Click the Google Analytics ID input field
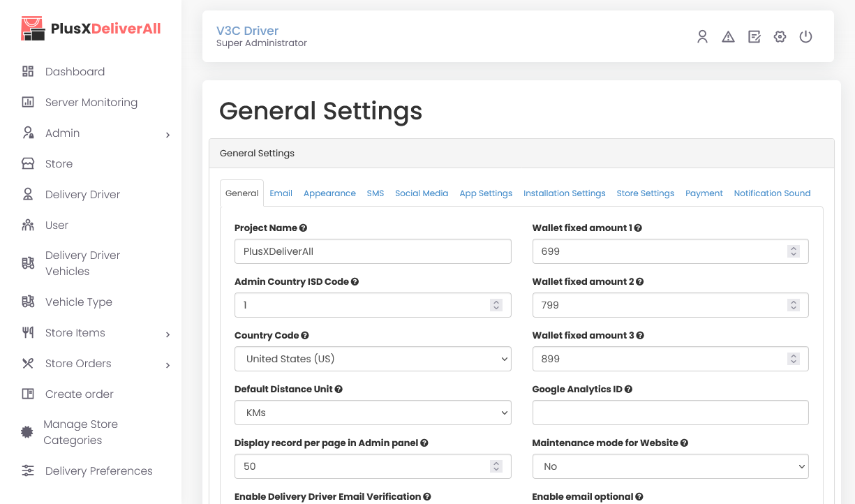This screenshot has height=504, width=855. click(x=670, y=413)
